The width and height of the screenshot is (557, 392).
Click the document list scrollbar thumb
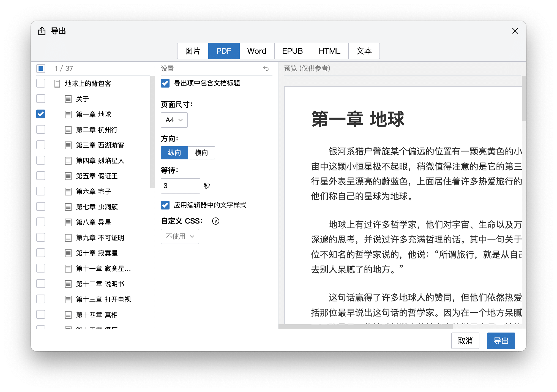click(152, 132)
